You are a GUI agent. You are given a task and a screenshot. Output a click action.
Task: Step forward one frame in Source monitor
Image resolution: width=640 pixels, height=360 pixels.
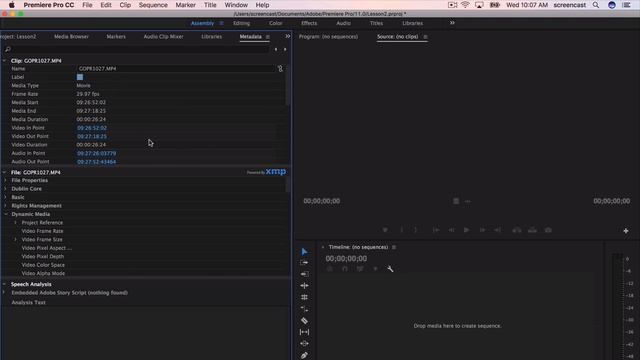point(482,230)
